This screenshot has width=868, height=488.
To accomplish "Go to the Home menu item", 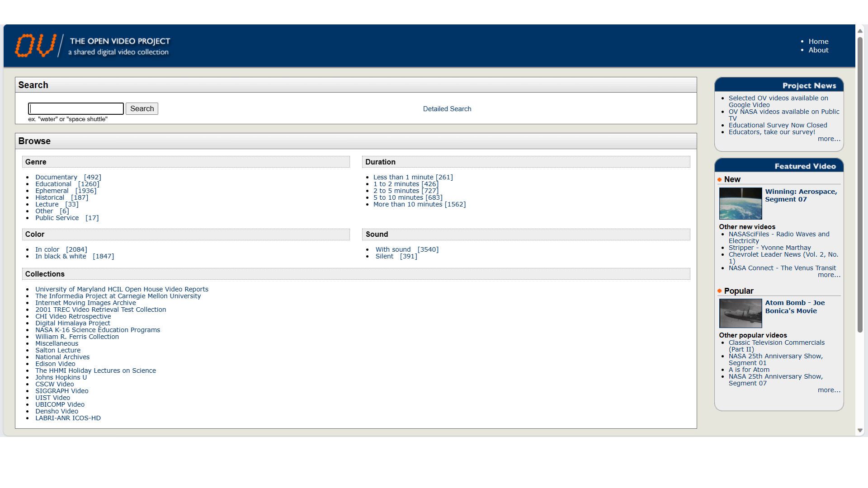I will pyautogui.click(x=818, y=42).
